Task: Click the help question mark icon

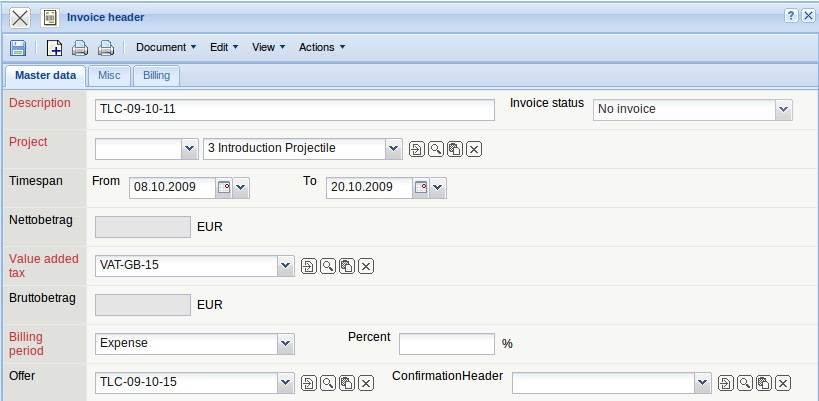Action: [790, 16]
